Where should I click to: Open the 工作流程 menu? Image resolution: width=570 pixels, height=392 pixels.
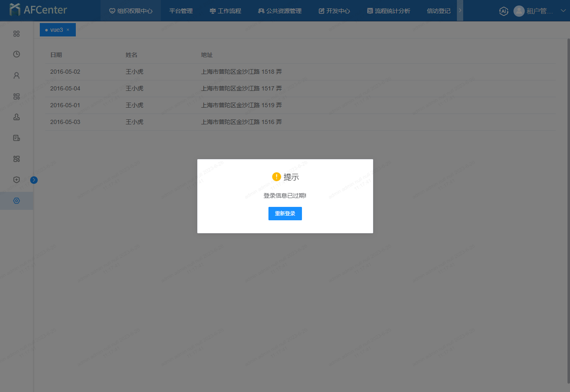[x=225, y=11]
